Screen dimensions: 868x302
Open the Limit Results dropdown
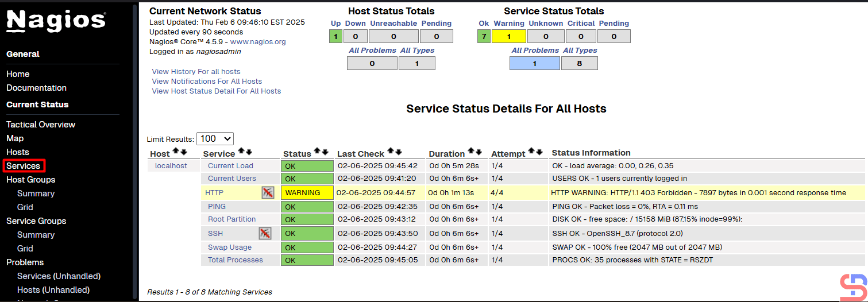[x=215, y=138]
